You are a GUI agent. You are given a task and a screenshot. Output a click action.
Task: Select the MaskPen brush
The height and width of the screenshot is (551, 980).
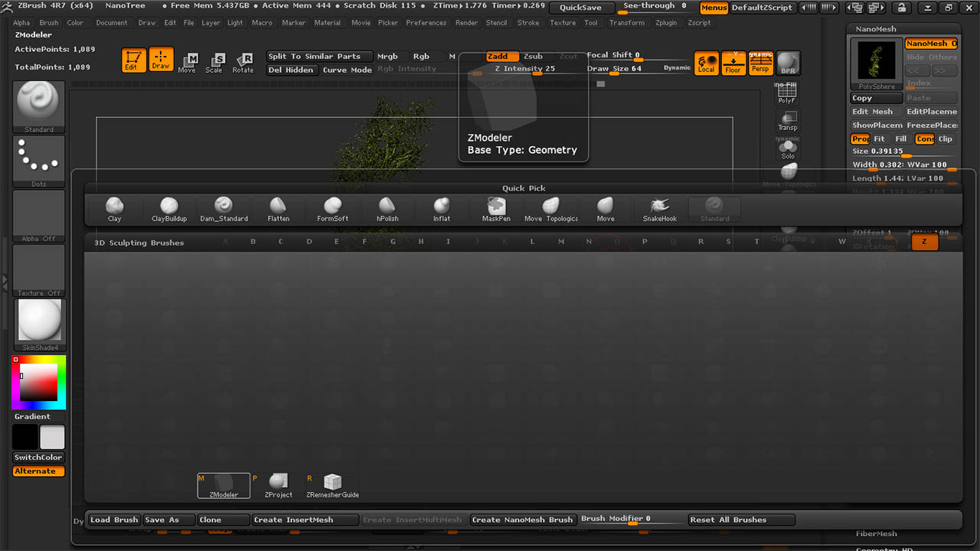point(496,209)
